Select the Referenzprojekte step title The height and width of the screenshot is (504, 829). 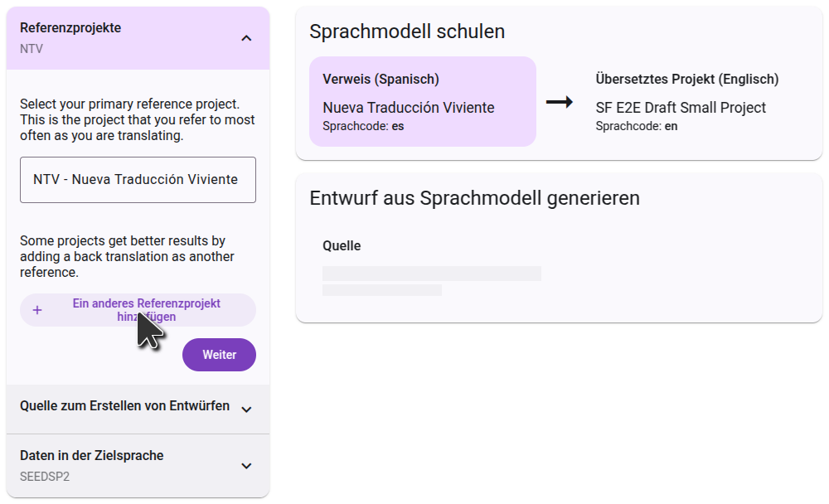point(70,28)
